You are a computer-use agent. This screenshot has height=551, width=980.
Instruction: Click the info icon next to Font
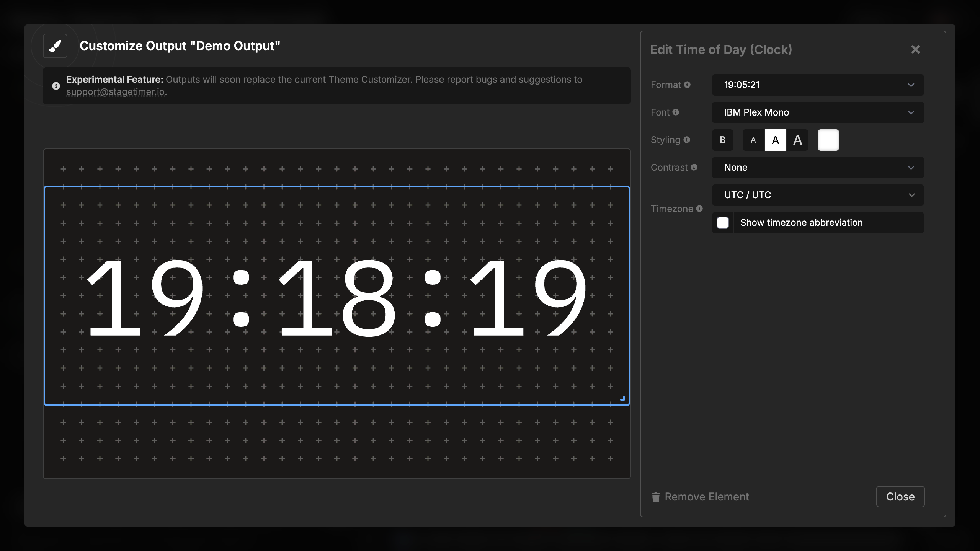(x=676, y=112)
